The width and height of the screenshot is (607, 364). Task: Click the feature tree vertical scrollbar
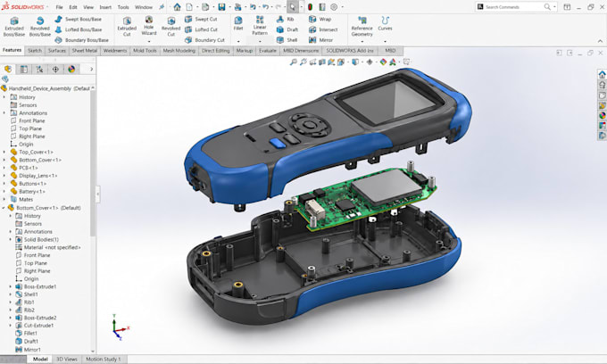pos(93,162)
